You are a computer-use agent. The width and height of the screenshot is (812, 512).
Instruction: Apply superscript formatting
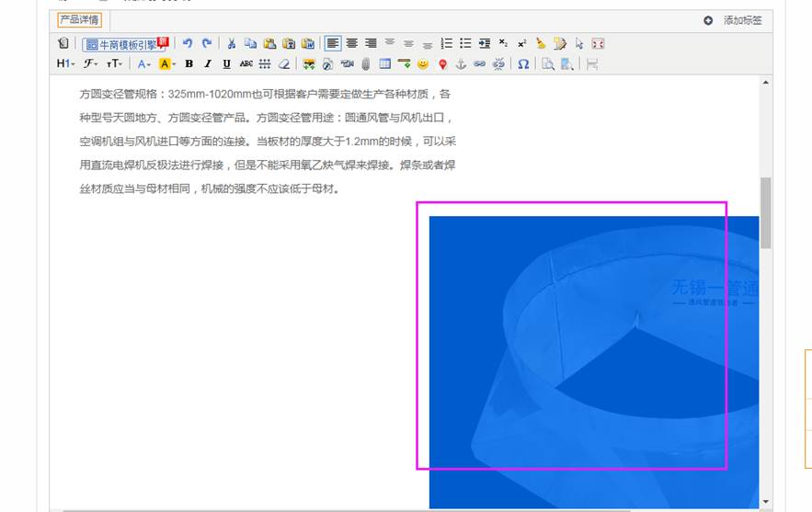tap(522, 43)
